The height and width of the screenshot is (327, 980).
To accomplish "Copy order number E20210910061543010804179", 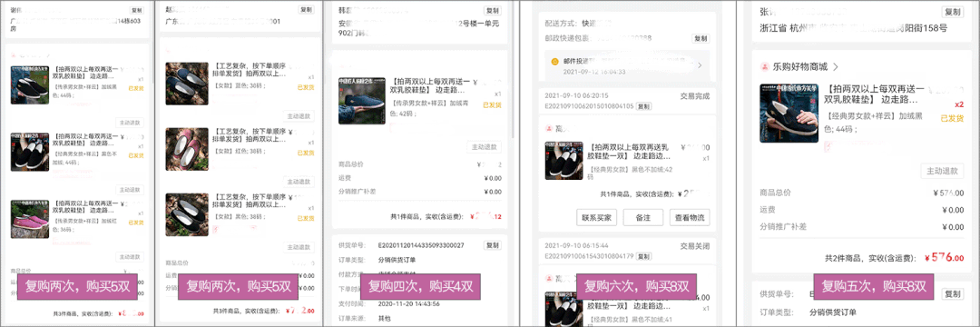I will point(643,256).
